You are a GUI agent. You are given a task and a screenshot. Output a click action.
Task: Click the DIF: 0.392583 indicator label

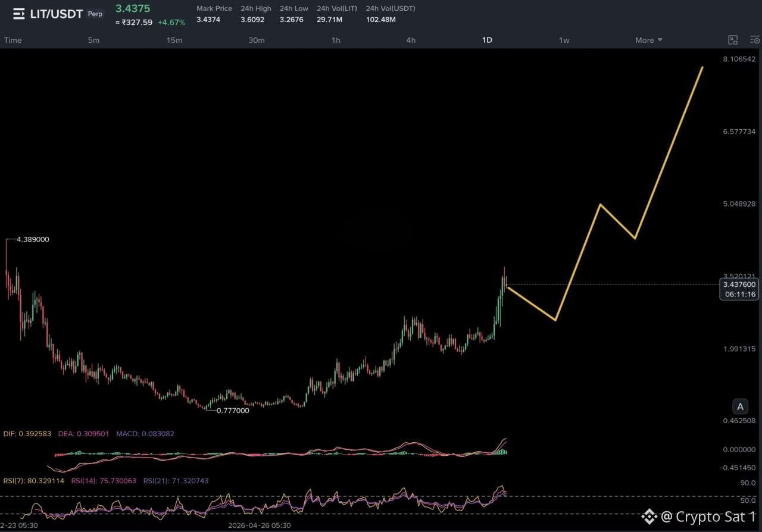27,434
